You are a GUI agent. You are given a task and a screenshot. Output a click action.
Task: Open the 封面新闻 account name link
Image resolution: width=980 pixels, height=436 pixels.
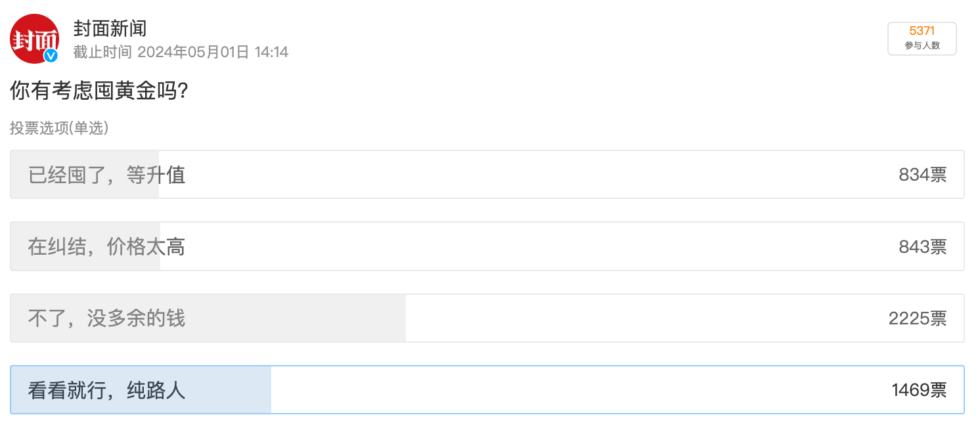[x=110, y=29]
